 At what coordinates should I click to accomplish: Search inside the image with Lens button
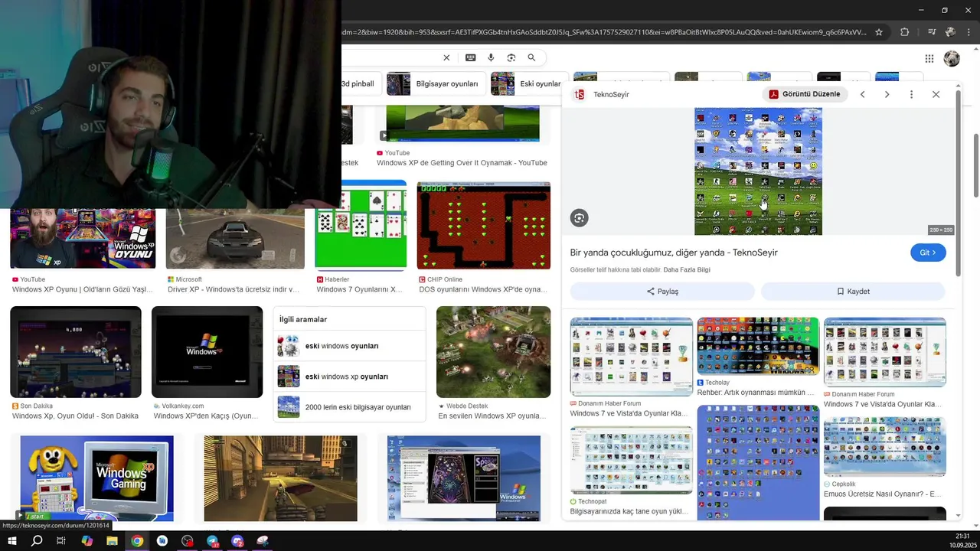(x=579, y=218)
